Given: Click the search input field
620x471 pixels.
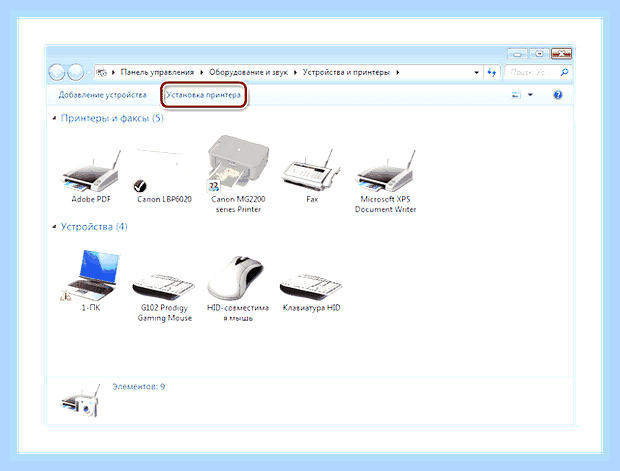Looking at the screenshot, I should click(x=532, y=72).
